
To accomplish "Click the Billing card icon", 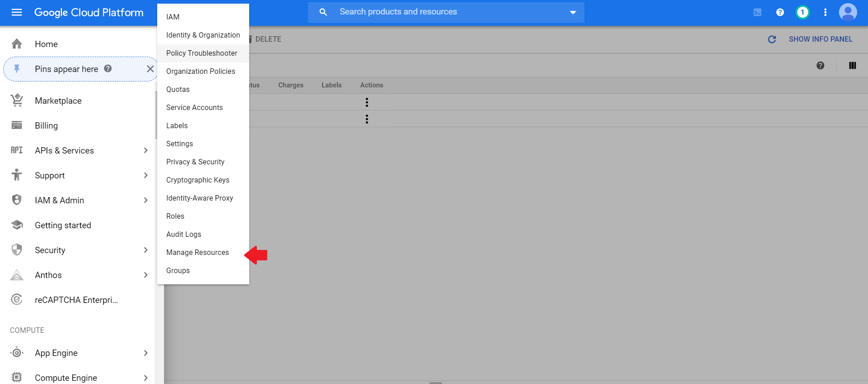I will click(x=17, y=125).
